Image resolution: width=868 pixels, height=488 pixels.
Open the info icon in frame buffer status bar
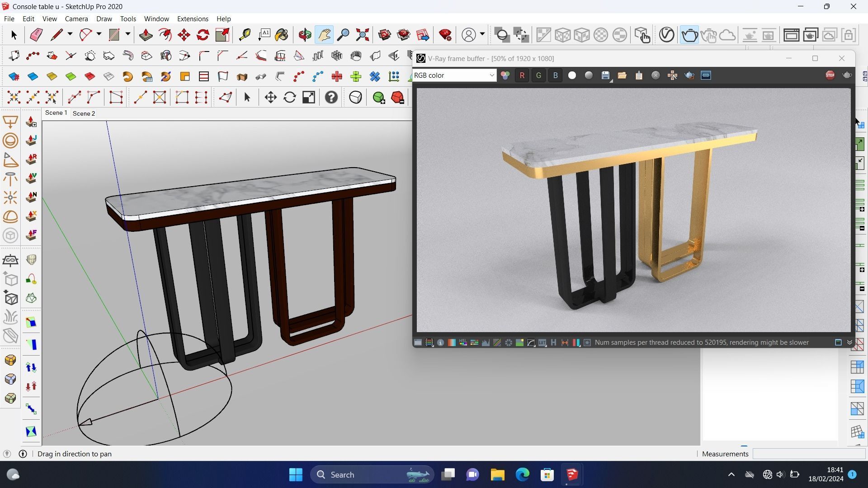[440, 343]
